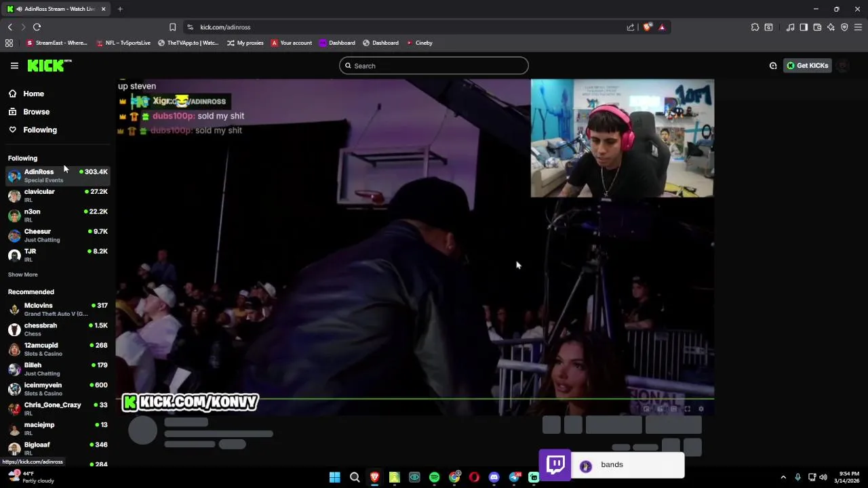
Task: Expand Following list with Show More
Action: click(22, 274)
